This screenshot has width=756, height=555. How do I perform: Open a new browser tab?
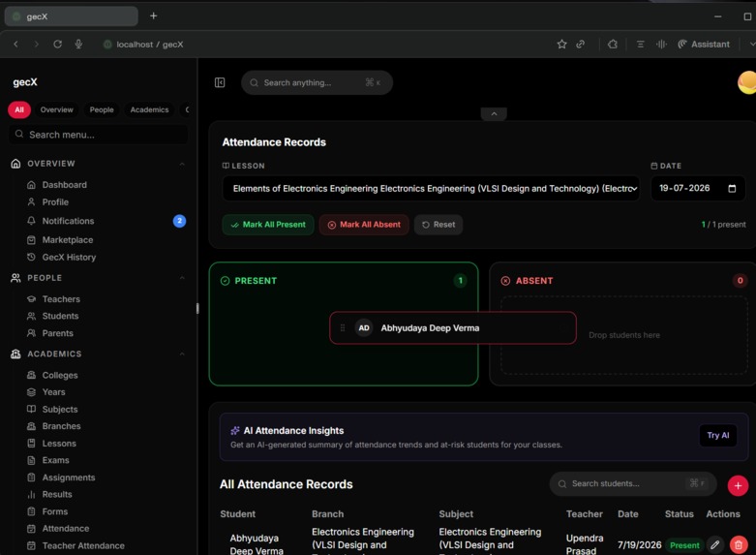pos(153,15)
